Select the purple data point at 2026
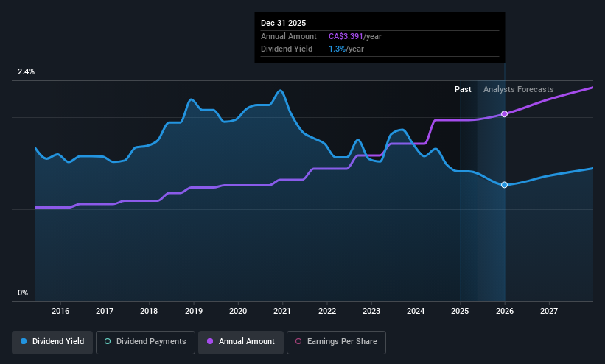605x364 pixels. [x=504, y=114]
